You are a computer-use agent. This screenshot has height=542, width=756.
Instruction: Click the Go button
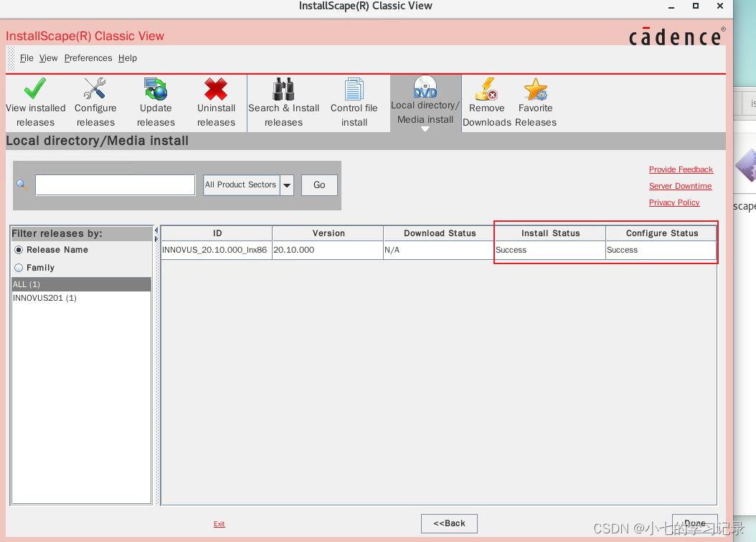(318, 184)
